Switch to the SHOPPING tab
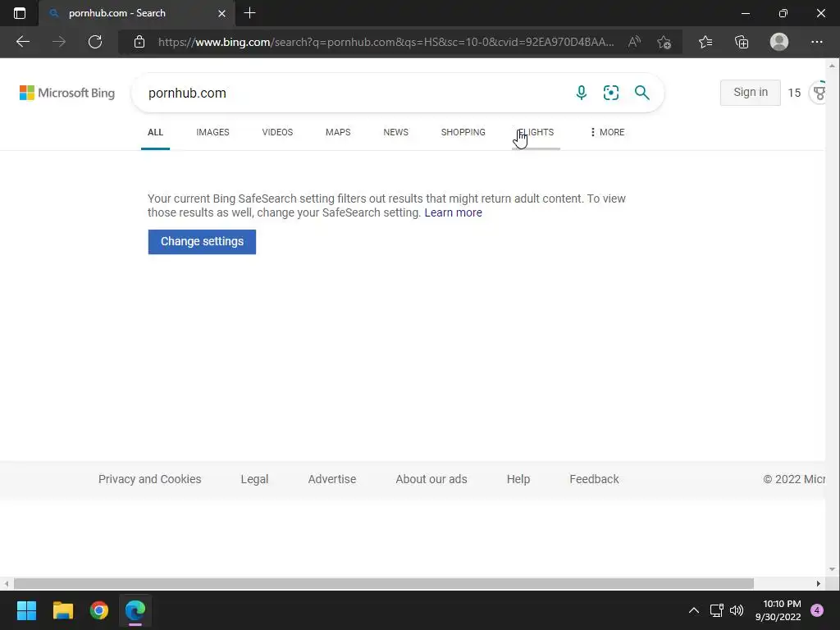Screen dimensions: 840x630 [463, 132]
